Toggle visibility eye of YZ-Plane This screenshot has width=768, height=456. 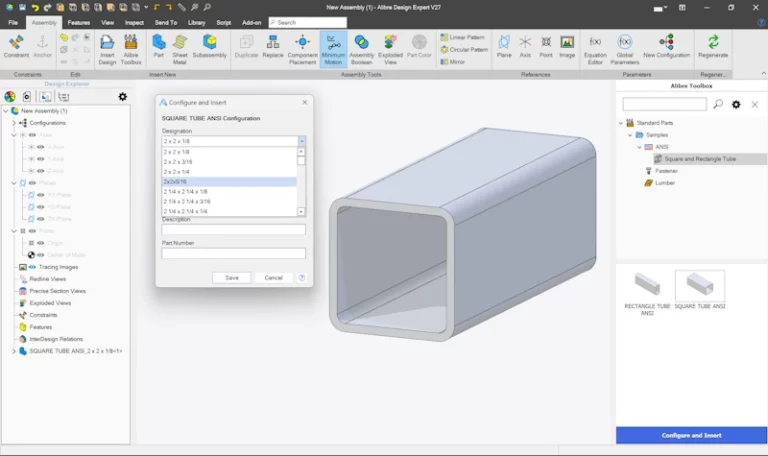[41, 207]
